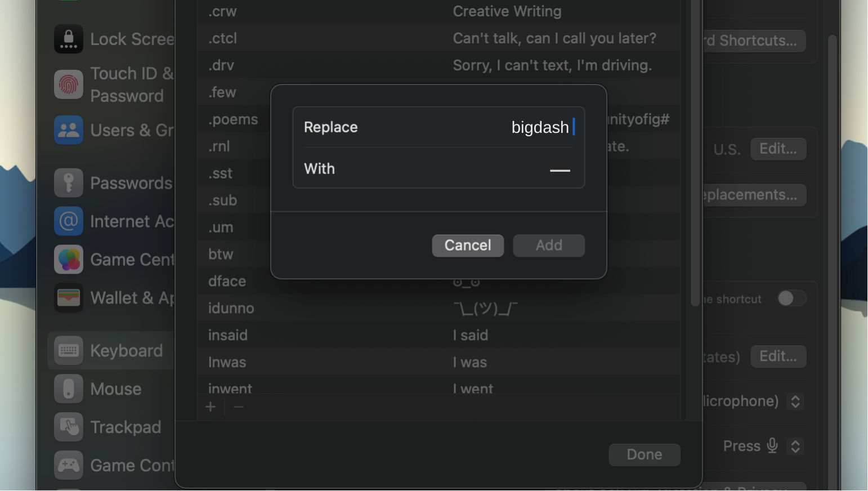
Task: Open Text Replacements button
Action: [x=754, y=195]
